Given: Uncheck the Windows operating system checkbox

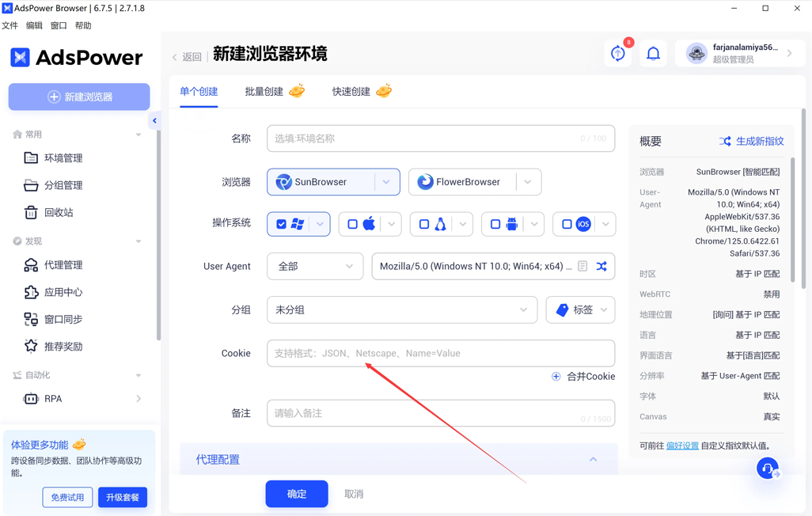Looking at the screenshot, I should click(x=281, y=224).
